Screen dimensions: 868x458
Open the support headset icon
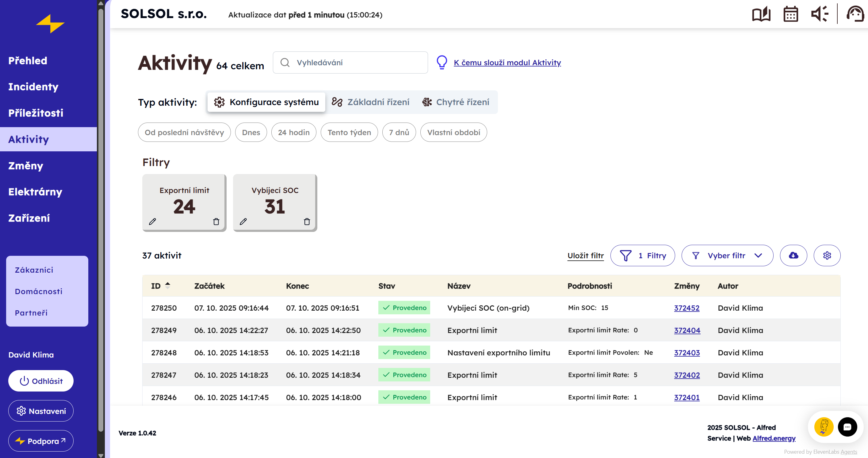tap(855, 14)
